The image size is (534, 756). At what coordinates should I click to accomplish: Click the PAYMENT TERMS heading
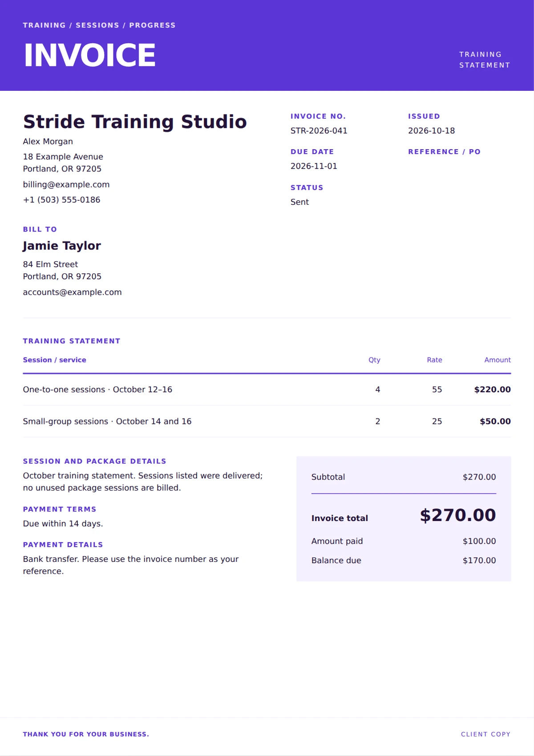[x=60, y=509]
